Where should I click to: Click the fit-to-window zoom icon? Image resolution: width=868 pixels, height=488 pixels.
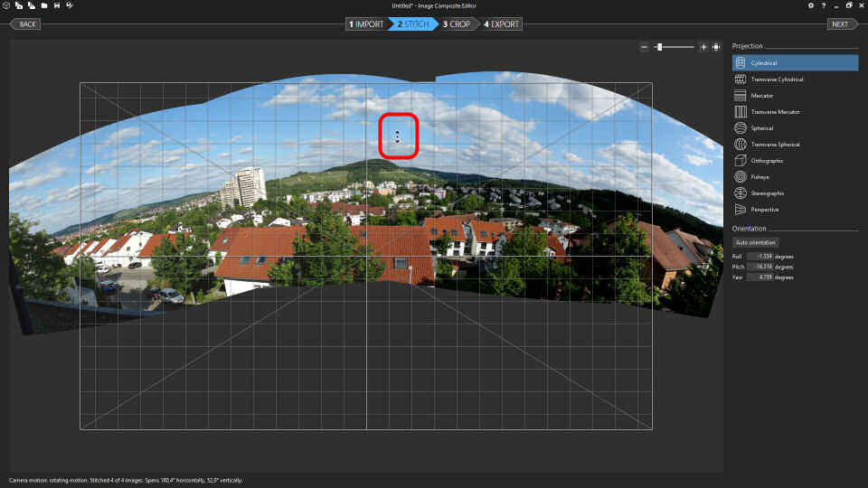(x=716, y=47)
